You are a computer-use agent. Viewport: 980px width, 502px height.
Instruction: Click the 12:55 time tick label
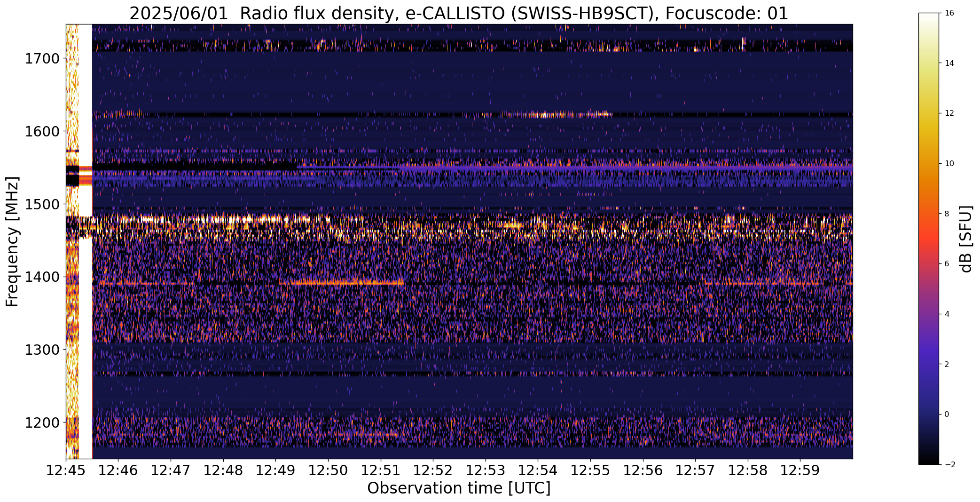click(591, 470)
